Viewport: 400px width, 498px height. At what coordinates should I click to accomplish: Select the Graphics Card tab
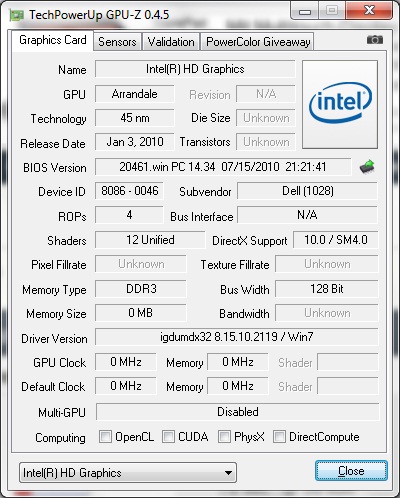point(53,40)
